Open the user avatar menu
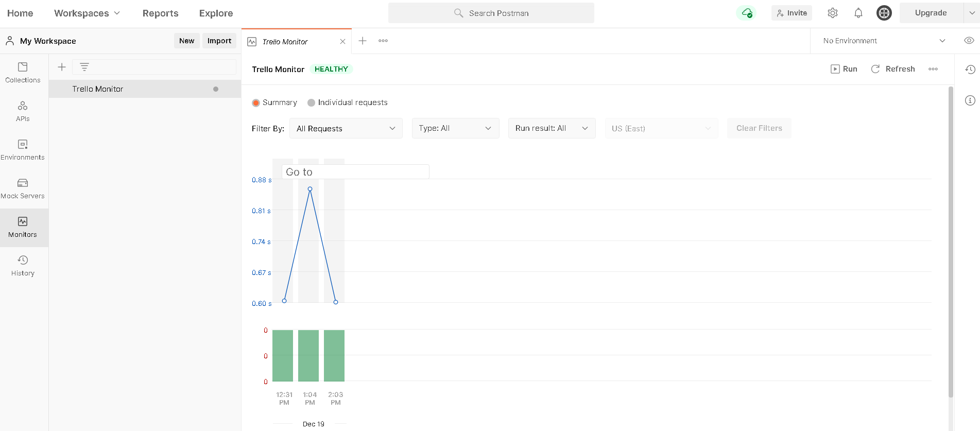The image size is (980, 431). coord(884,13)
